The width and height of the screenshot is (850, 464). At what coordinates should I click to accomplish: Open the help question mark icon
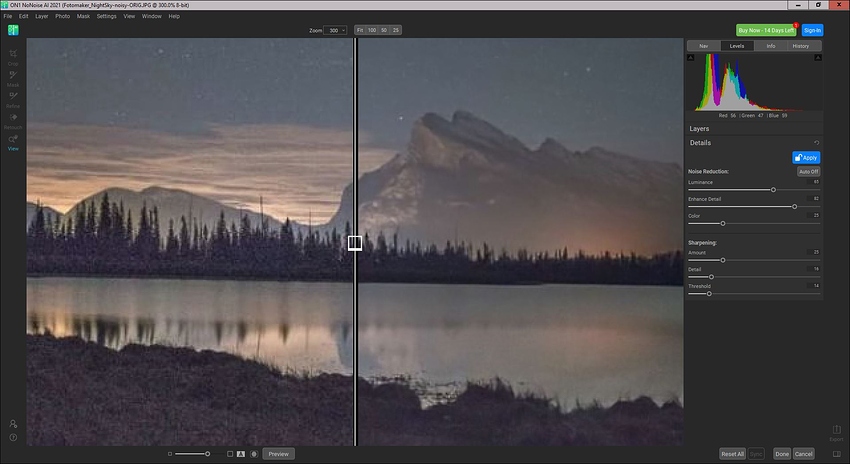coord(13,437)
